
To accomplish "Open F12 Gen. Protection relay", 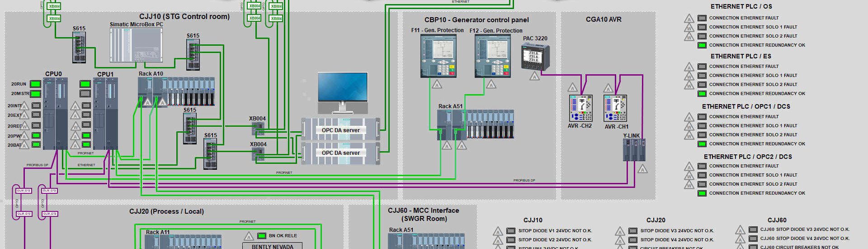I will coord(492,56).
